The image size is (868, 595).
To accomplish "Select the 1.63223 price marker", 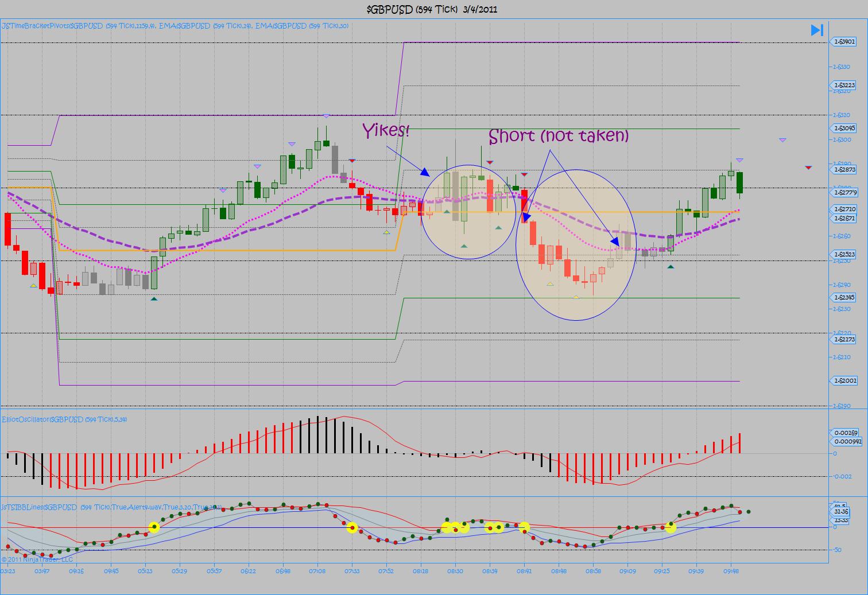I will point(844,85).
